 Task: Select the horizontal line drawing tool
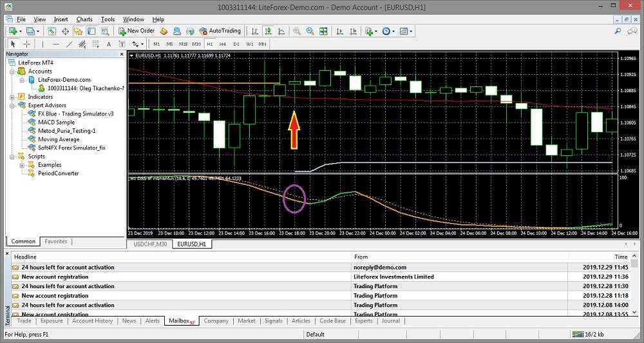coord(56,44)
